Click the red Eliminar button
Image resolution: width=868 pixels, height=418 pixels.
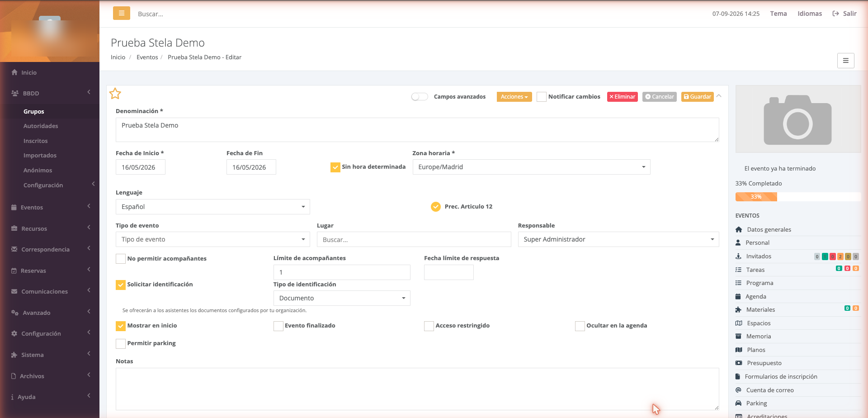(x=622, y=97)
